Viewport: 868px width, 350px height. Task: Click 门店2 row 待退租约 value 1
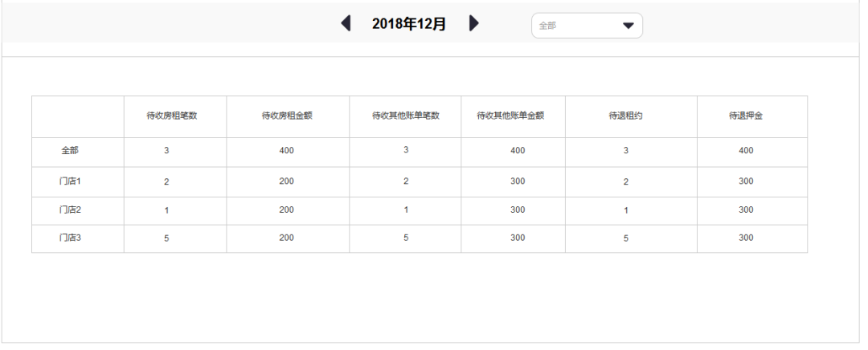pos(626,210)
